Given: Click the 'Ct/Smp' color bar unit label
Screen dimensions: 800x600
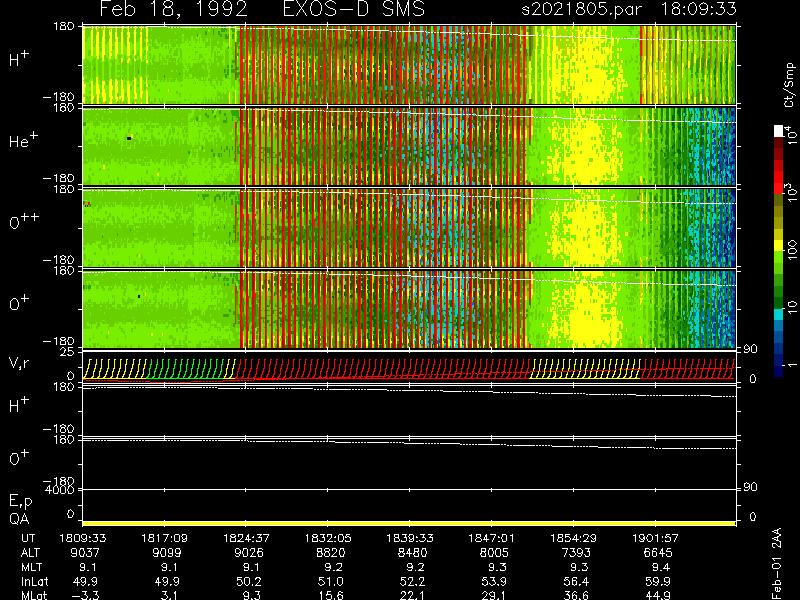Looking at the screenshot, I should 789,85.
